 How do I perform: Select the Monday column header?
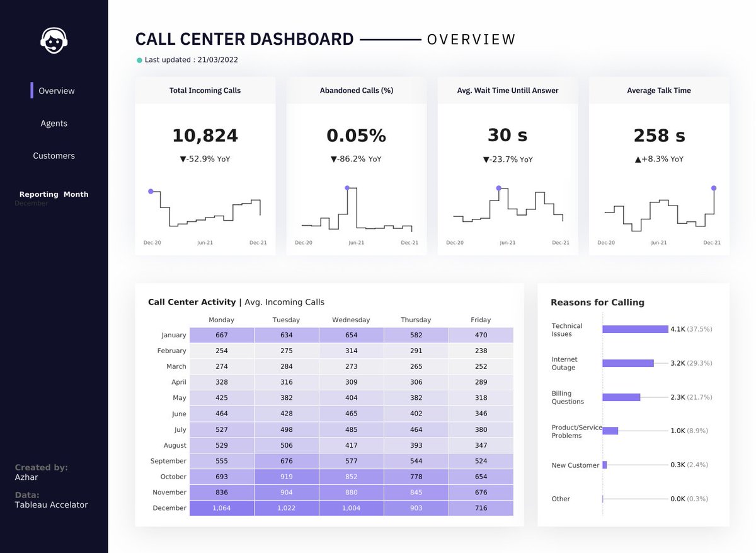coord(221,320)
